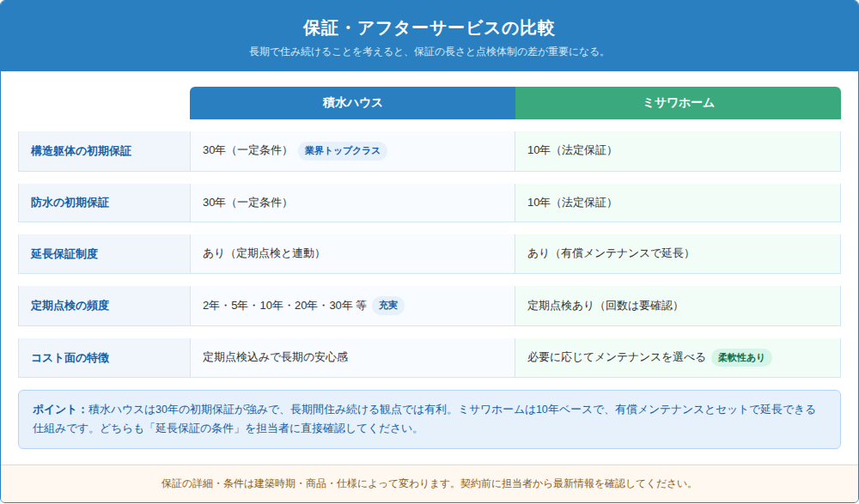Click the 定期点検込みで長期の安心感 cell

click(352, 358)
